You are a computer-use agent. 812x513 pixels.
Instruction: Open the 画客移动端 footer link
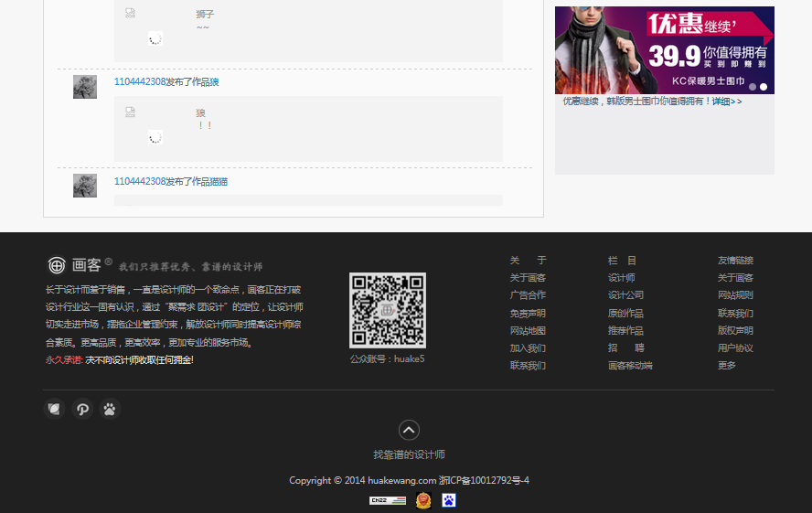[x=630, y=366]
